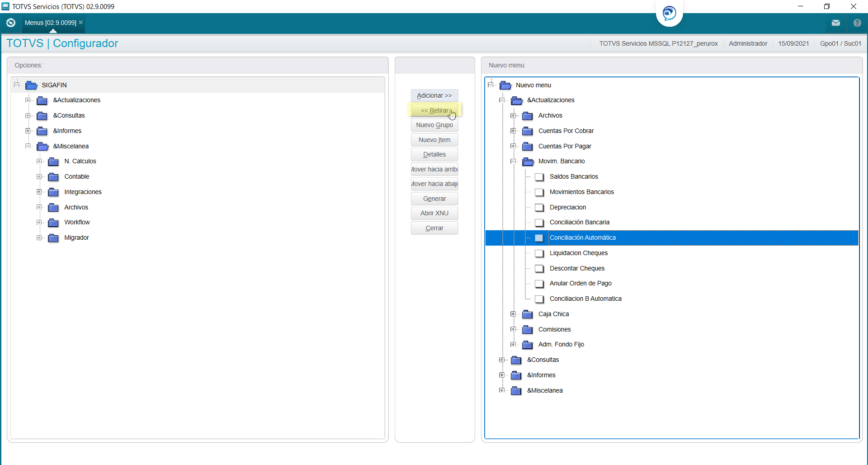868x465 pixels.
Task: Click the Gpo01 / Suc01 branch label
Action: 841,43
